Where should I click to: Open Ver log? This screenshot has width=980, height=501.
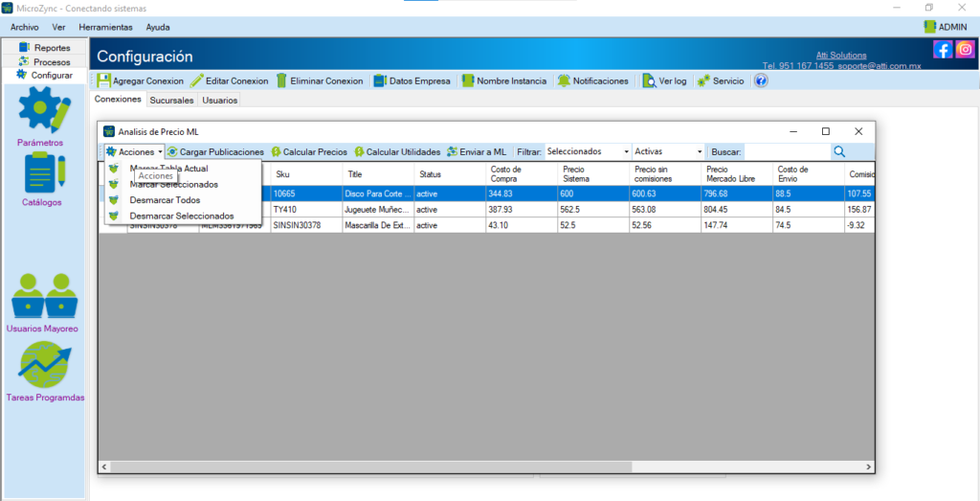664,80
